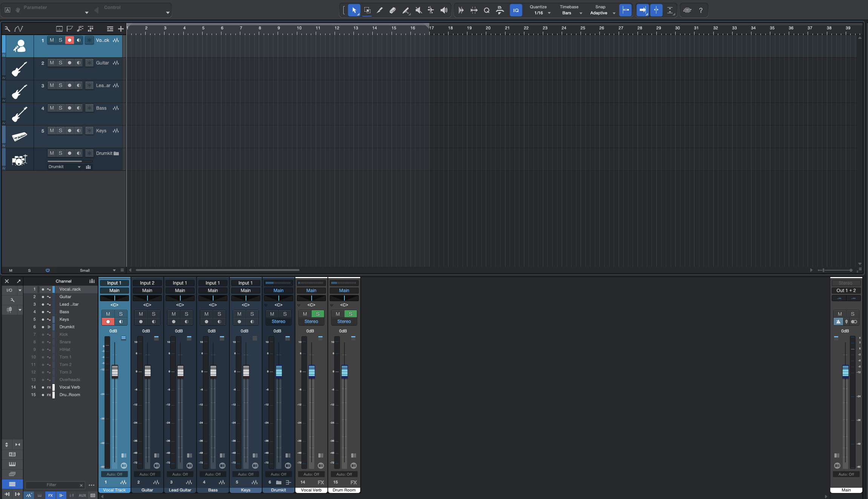Click Auto: Off on Guitar channel
Image resolution: width=868 pixels, height=499 pixels.
147,475
